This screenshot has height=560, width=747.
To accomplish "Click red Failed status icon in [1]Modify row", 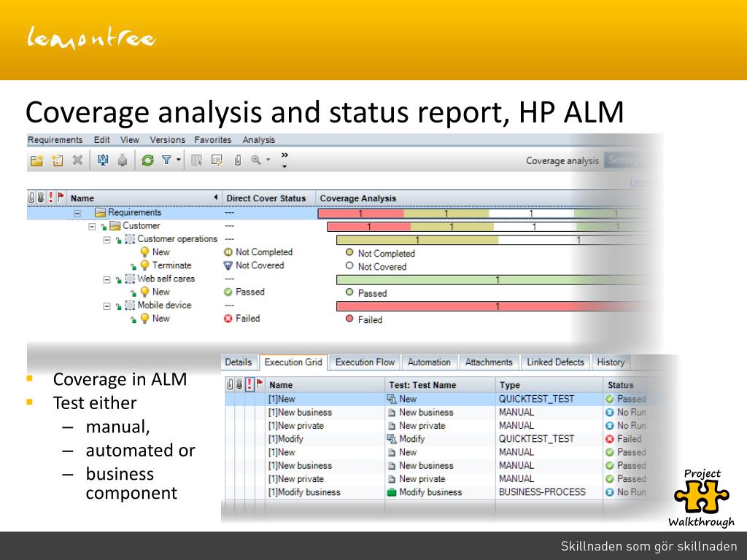I will tap(609, 439).
